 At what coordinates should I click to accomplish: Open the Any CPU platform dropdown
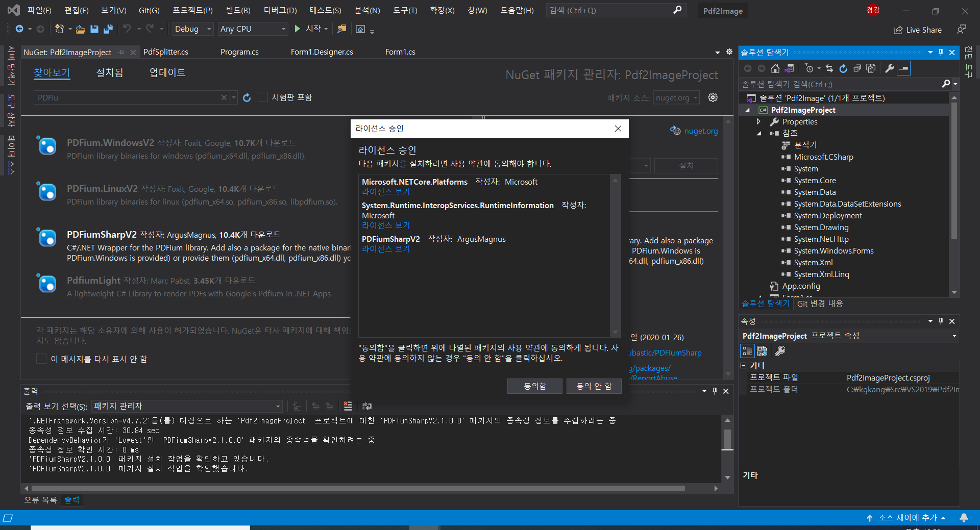pos(253,29)
